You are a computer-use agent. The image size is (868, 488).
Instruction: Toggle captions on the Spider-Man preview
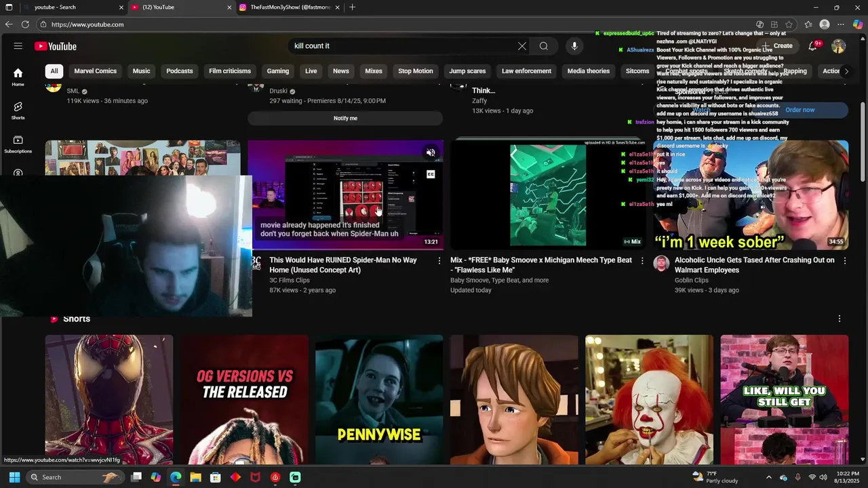(431, 174)
